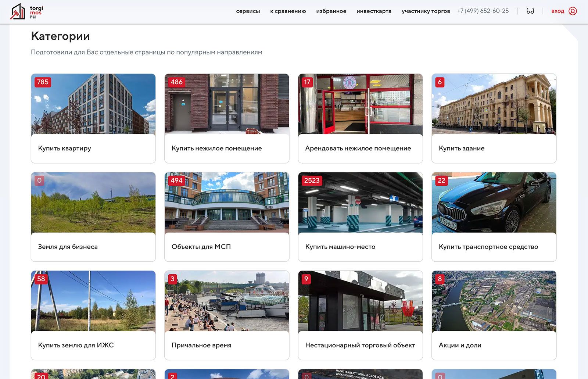Select Земля для бизнеса category title
The image size is (588, 379).
(68, 247)
